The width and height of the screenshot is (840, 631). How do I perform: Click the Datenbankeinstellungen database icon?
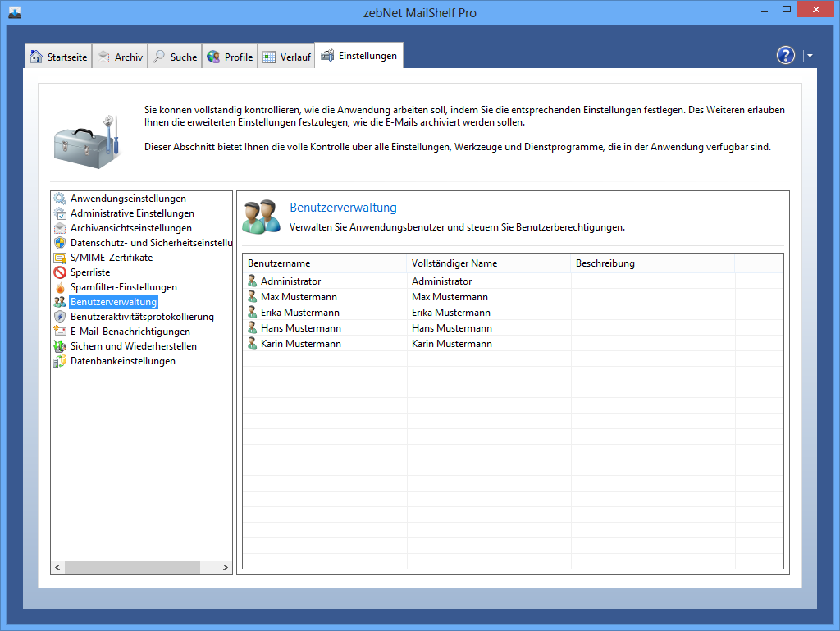tap(60, 361)
